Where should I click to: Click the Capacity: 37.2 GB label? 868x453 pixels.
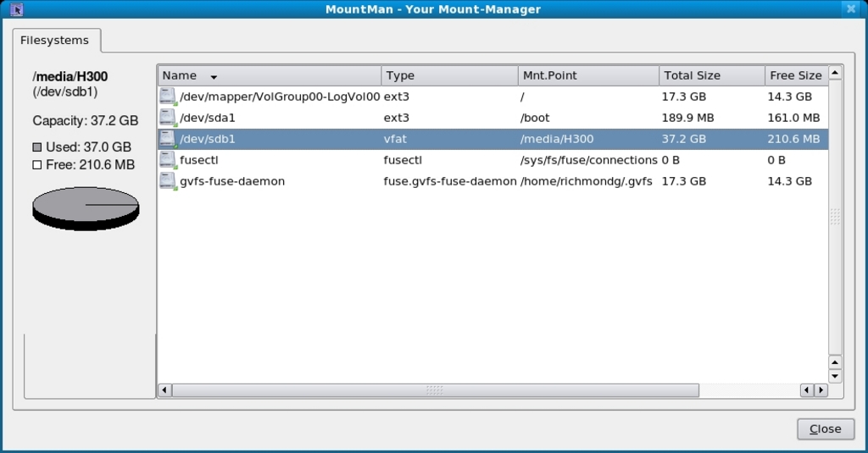pos(86,120)
